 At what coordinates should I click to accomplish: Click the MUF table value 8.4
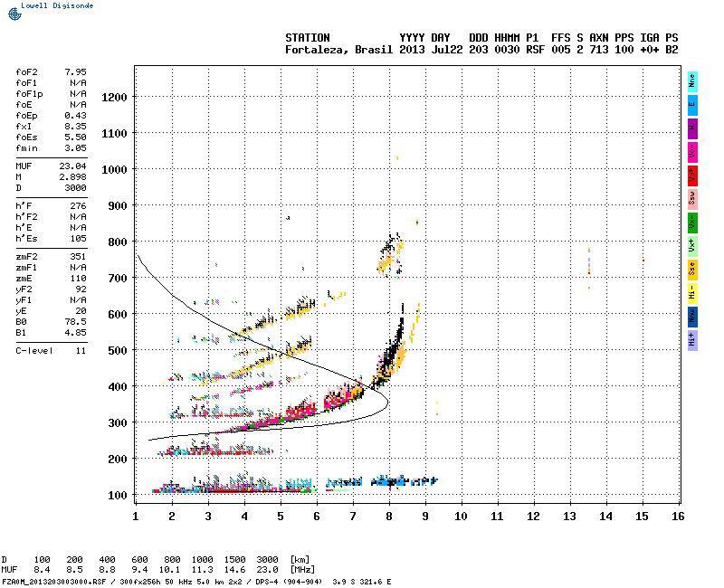coord(42,570)
